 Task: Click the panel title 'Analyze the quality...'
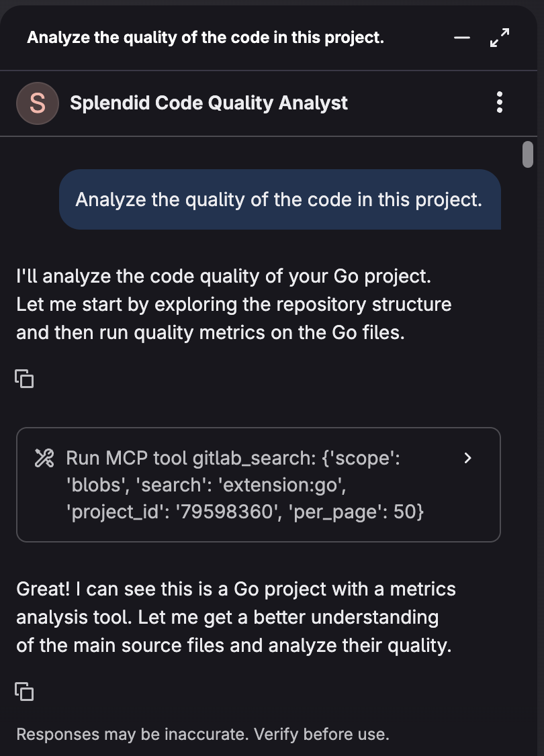(x=206, y=38)
